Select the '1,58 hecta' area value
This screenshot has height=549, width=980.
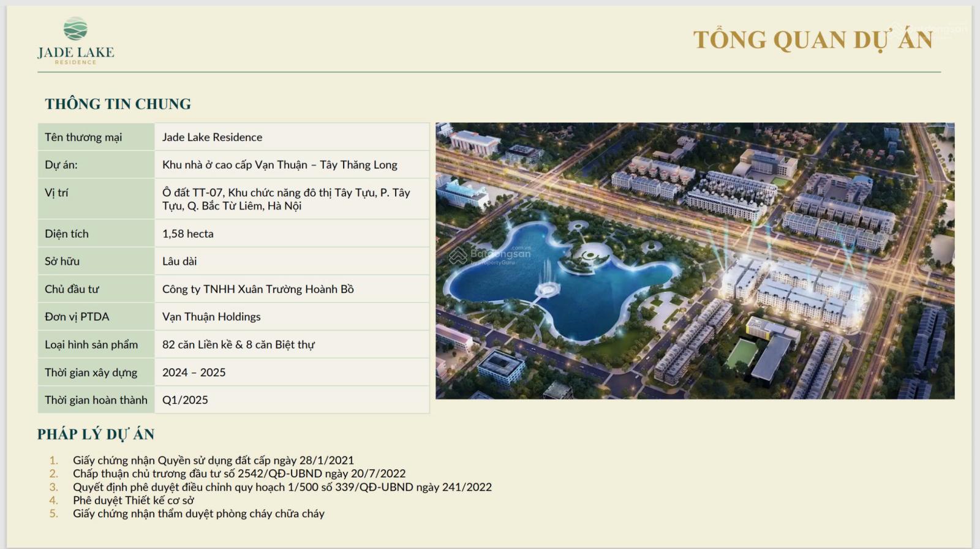point(187,233)
